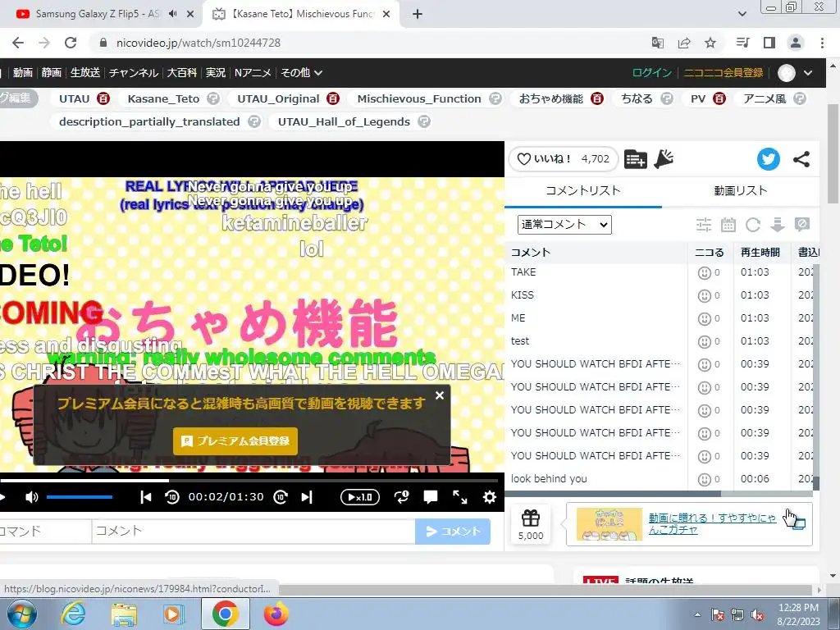The width and height of the screenshot is (840, 630).
Task: Switch to the コメントリスト tab
Action: pyautogui.click(x=583, y=190)
